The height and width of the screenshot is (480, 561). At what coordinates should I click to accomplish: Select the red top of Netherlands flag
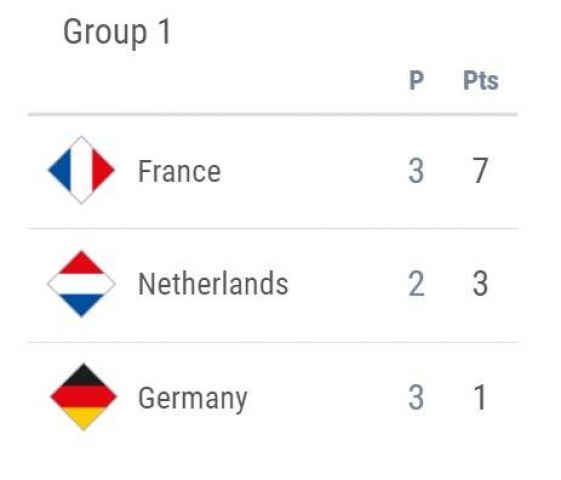coord(81,263)
